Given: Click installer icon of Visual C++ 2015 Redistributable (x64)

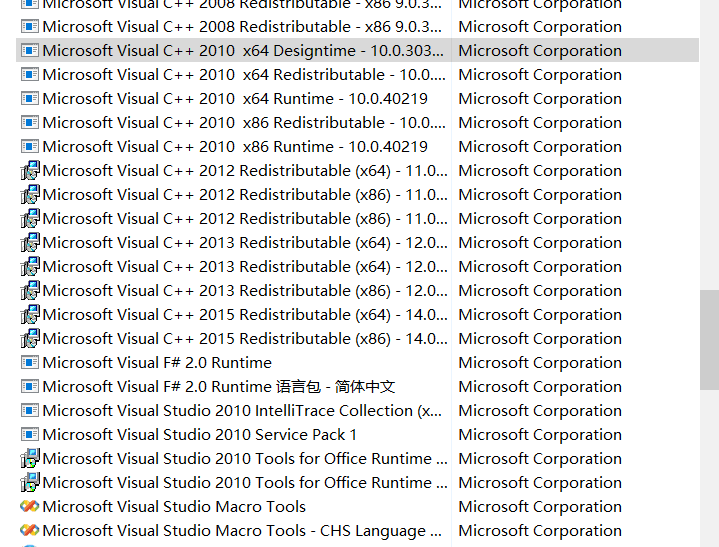Looking at the screenshot, I should coord(30,315).
